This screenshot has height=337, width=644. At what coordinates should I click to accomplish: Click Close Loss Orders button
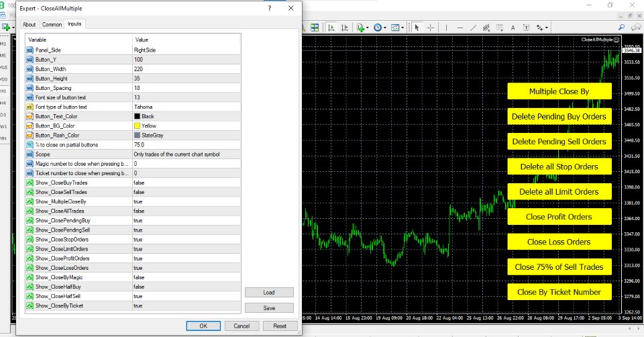tap(559, 242)
